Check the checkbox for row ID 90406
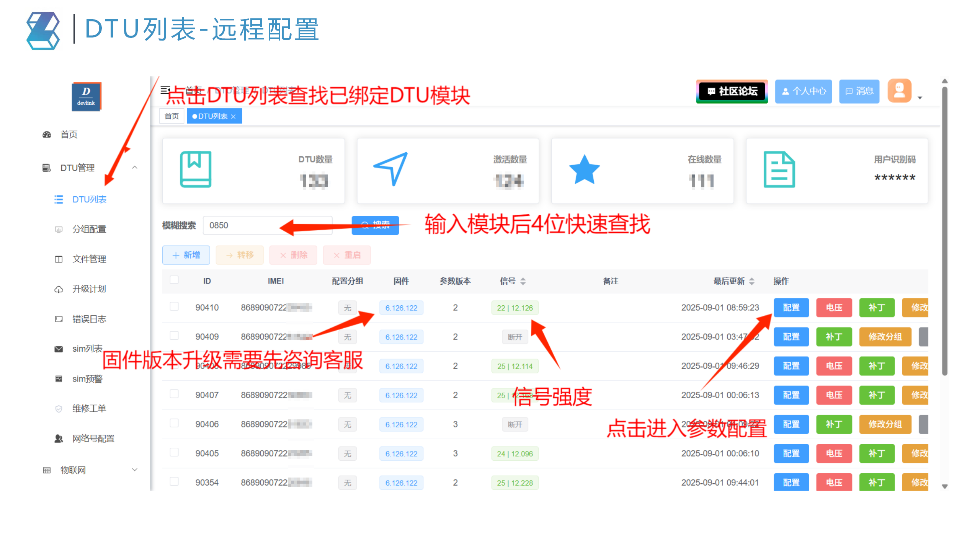 coord(175,423)
